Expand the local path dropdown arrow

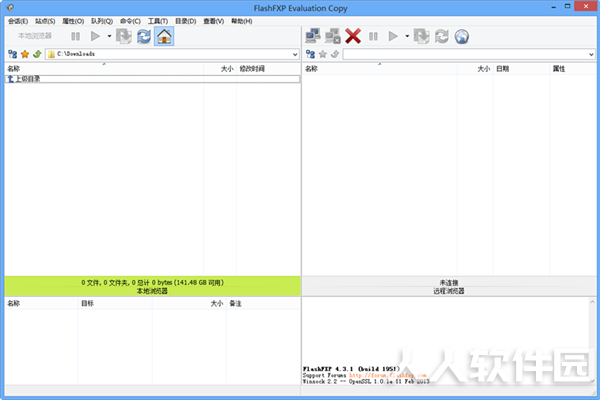[x=295, y=54]
